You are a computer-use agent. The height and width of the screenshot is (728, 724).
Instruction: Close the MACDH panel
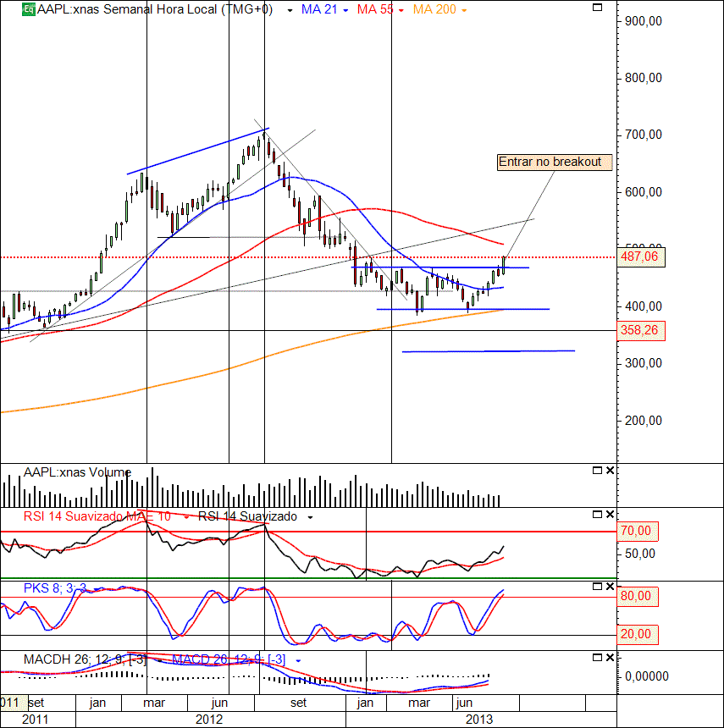click(610, 658)
